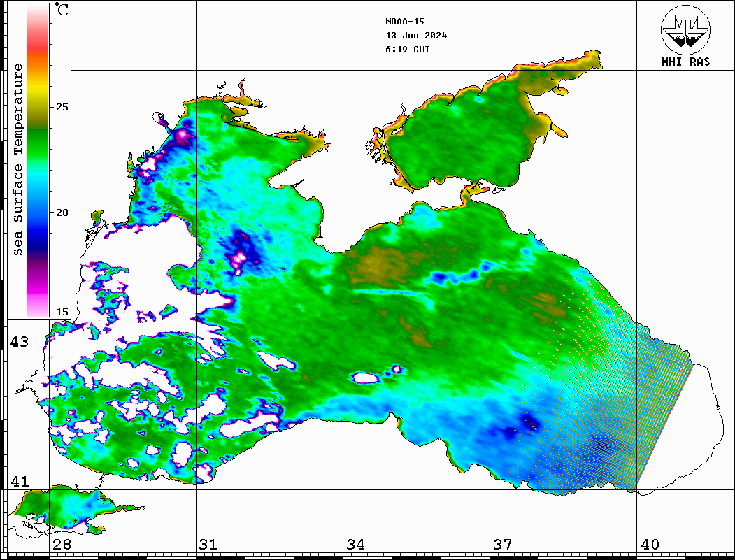Click the "13 Jun 2024" date text
Screen dimensions: 735x560
pyautogui.click(x=416, y=36)
